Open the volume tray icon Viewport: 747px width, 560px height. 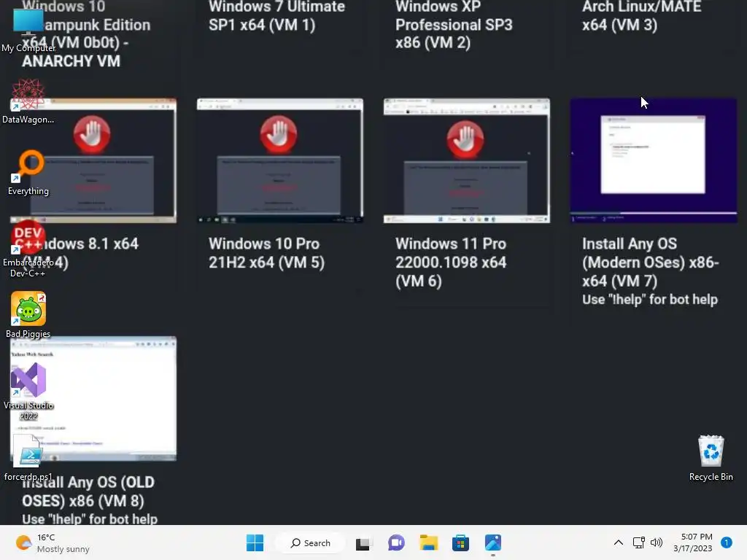pyautogui.click(x=657, y=542)
